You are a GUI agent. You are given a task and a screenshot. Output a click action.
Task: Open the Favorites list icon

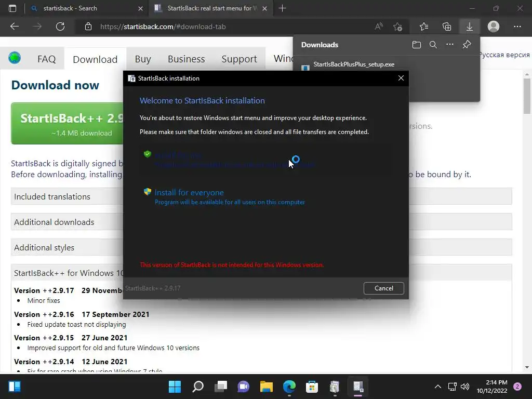424,26
